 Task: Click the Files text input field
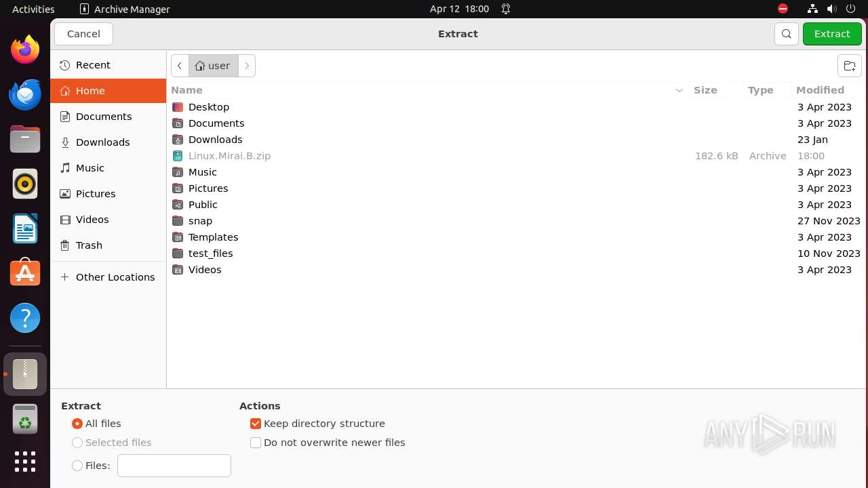click(x=174, y=466)
